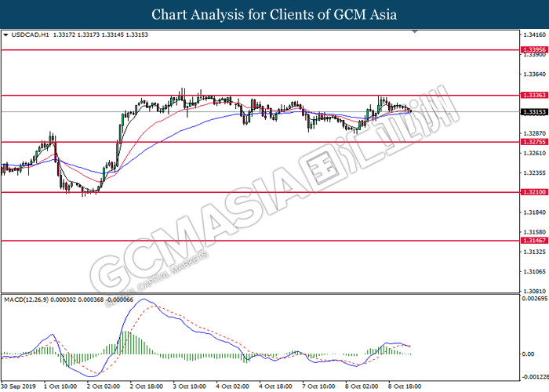Select the 1.33956 red price tag
This screenshot has width=549, height=392.
coord(533,49)
